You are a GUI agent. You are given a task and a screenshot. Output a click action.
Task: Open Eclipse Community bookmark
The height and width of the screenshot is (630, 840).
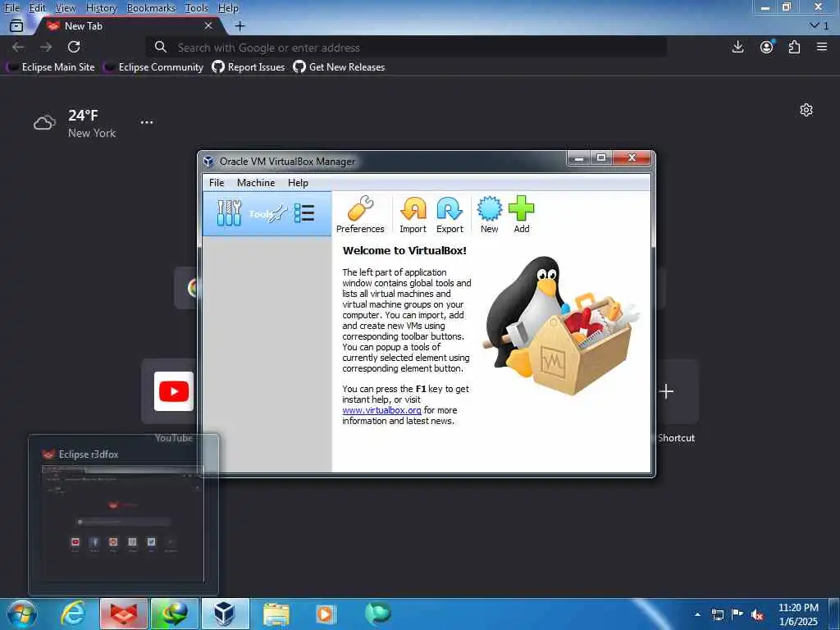[x=153, y=67]
